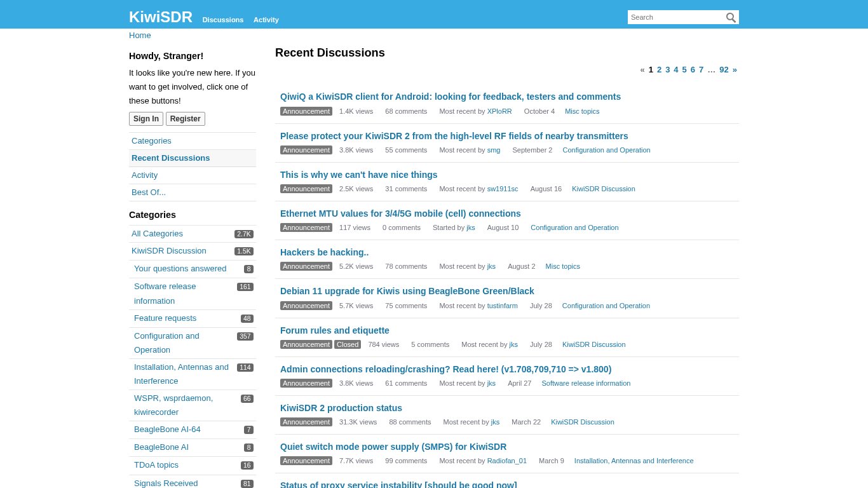
Task: Open the QiwiQ Android client discussion
Action: tap(451, 97)
